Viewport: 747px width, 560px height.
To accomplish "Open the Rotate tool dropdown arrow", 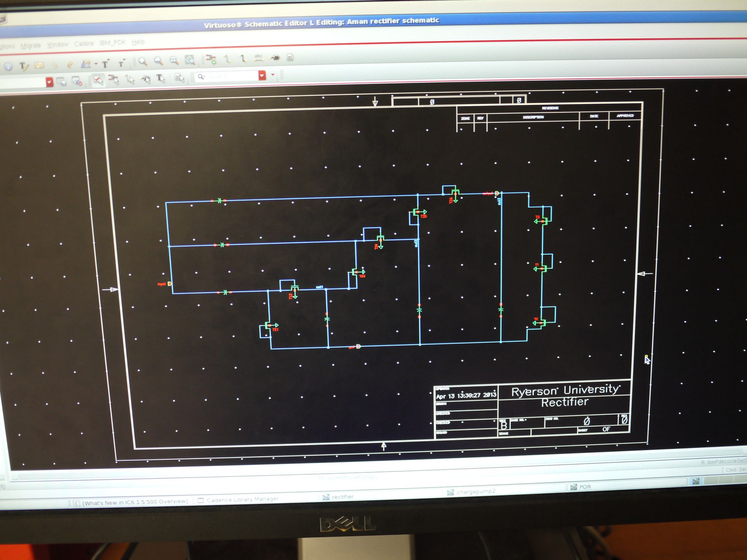I will tap(96, 64).
